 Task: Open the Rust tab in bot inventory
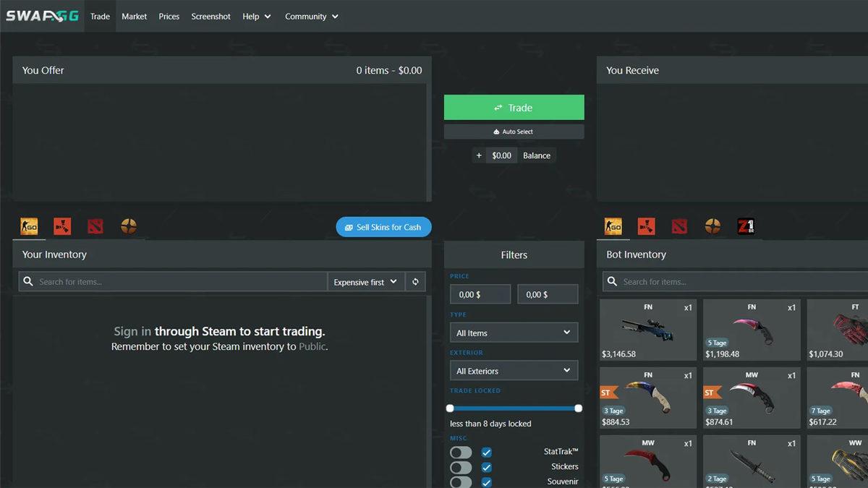point(646,226)
